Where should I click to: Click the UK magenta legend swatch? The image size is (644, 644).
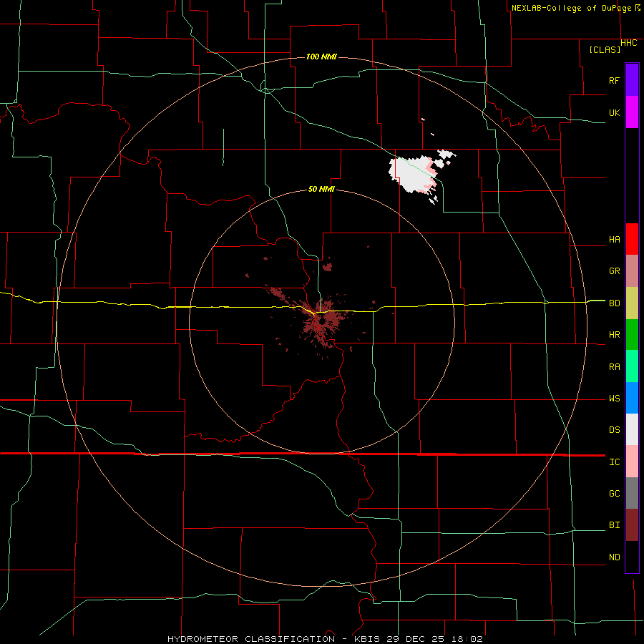632,112
